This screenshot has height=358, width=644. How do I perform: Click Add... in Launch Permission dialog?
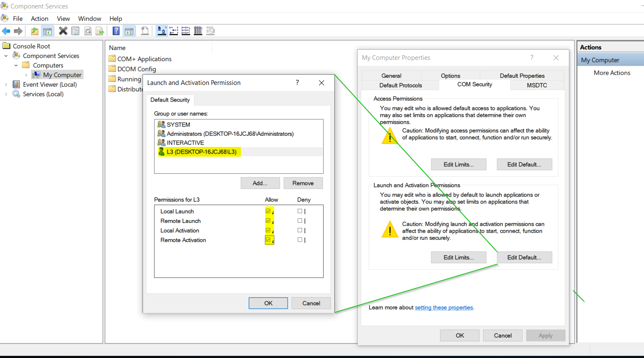(260, 183)
